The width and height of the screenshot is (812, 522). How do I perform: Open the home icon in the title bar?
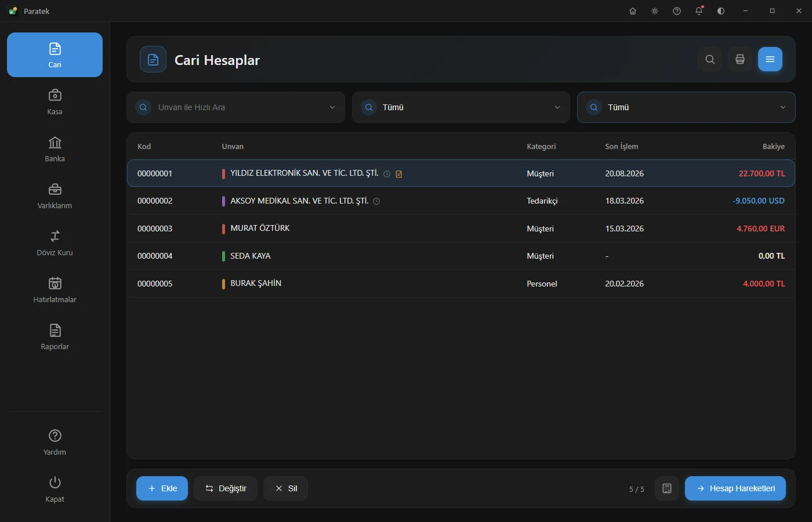click(633, 11)
